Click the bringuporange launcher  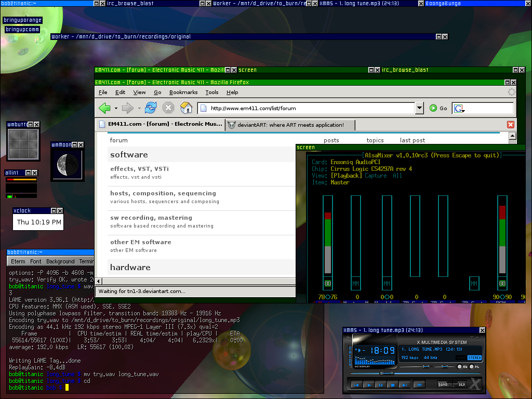[x=23, y=20]
